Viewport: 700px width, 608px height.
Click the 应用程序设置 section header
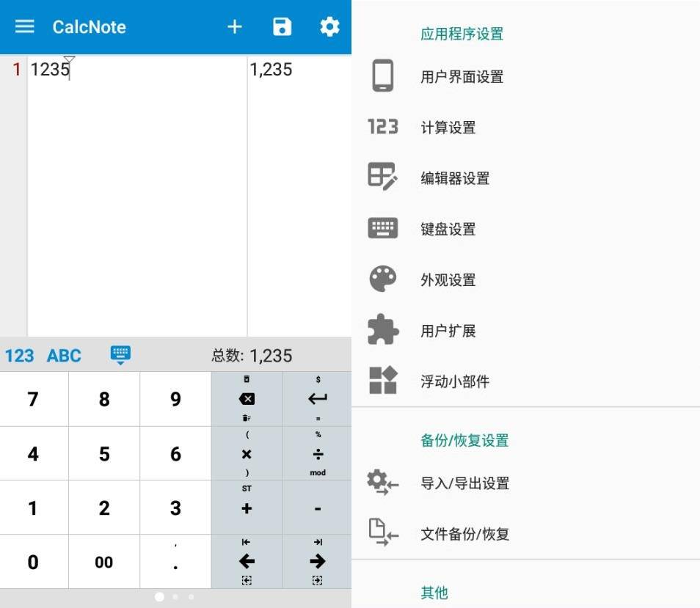point(462,34)
